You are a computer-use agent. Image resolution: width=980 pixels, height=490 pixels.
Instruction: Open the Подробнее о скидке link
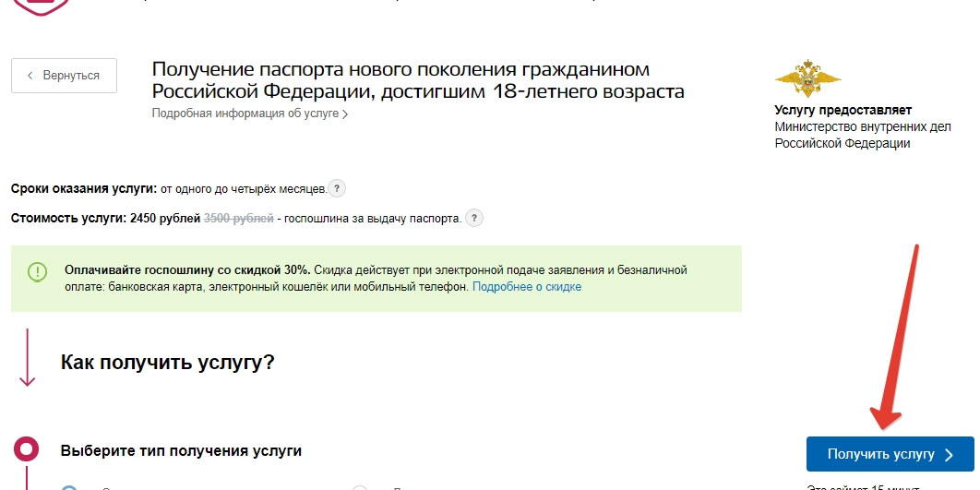(x=527, y=287)
